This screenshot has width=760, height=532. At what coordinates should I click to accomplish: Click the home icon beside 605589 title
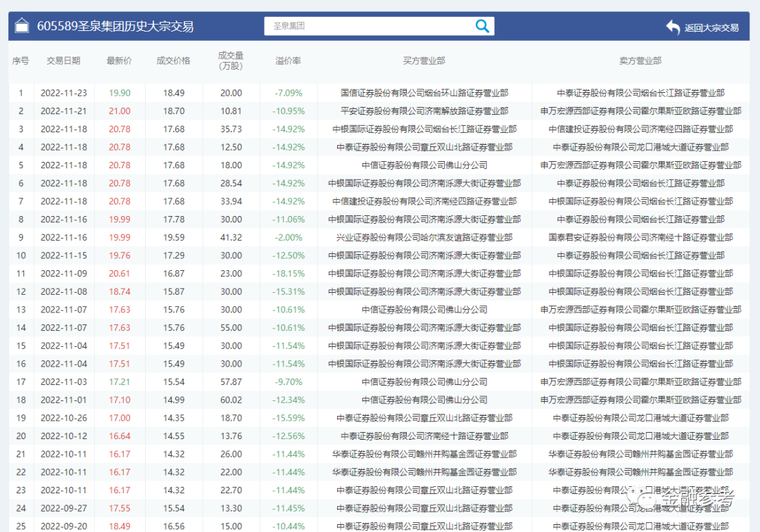point(22,25)
